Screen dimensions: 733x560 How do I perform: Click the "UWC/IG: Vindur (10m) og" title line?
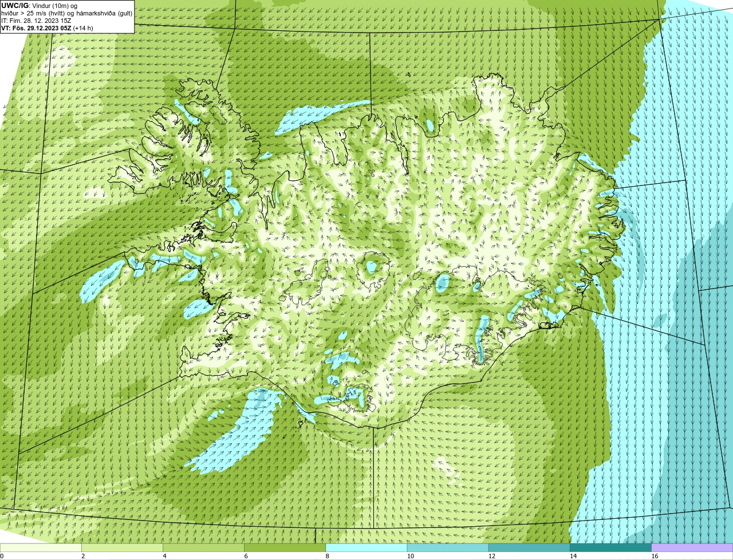coord(39,5)
